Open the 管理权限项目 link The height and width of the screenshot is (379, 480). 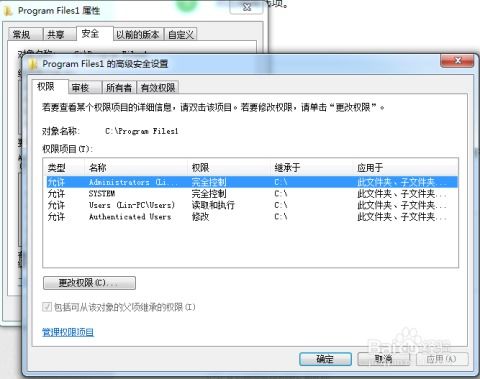coord(68,332)
